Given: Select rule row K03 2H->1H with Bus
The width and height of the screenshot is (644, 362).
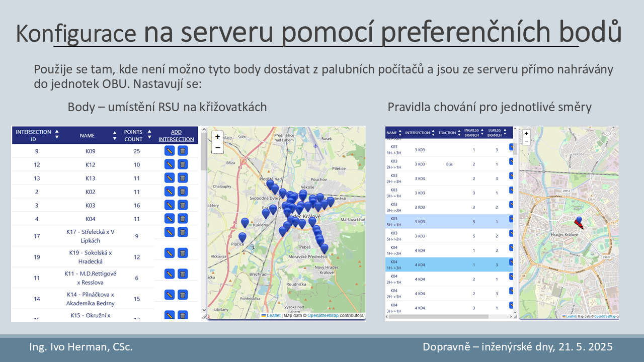Looking at the screenshot, I should pos(449,164).
